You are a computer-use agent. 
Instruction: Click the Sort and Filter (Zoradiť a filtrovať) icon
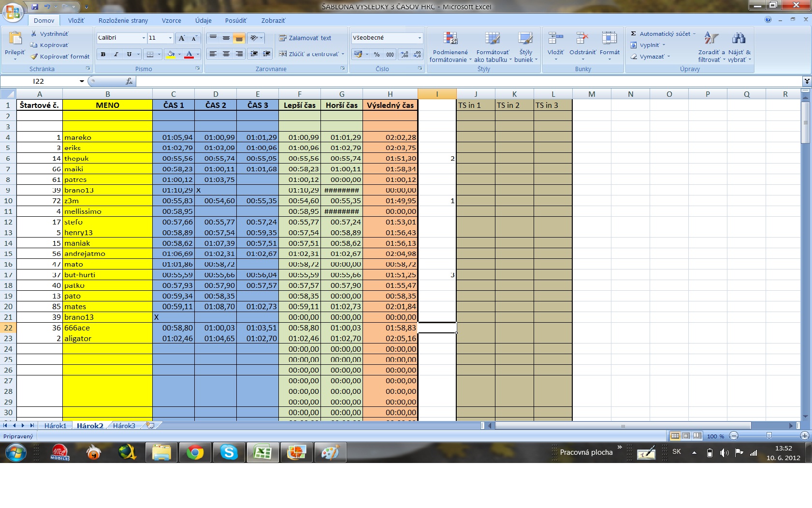[x=711, y=39]
